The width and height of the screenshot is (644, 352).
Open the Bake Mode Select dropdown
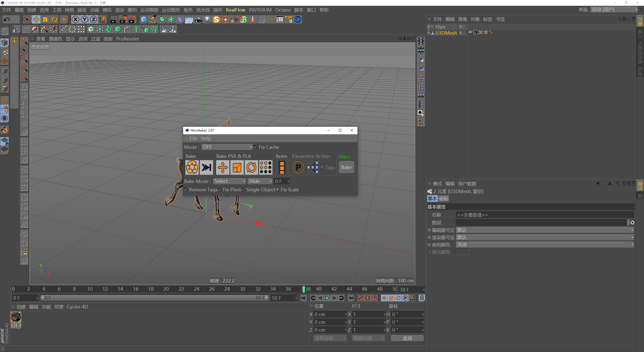click(x=229, y=181)
